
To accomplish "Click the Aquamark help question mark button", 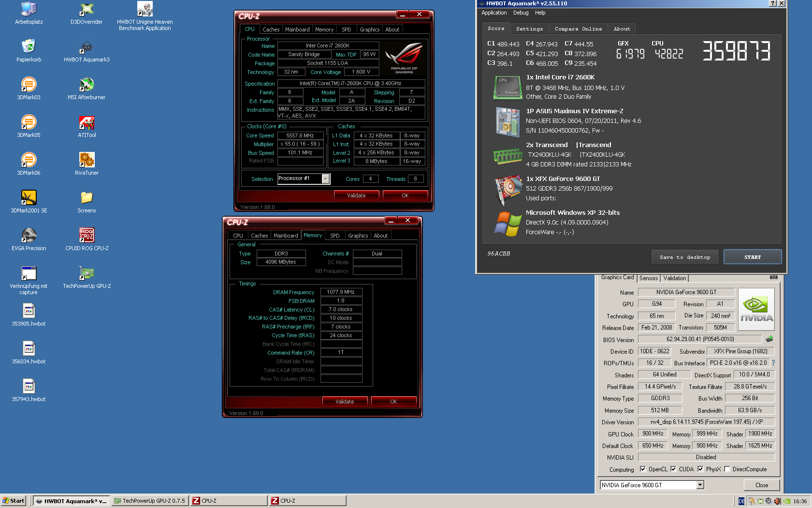I will pos(773,3).
